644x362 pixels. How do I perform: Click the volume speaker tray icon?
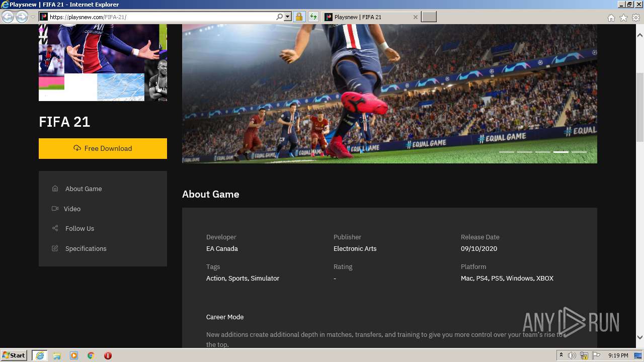[572, 355]
